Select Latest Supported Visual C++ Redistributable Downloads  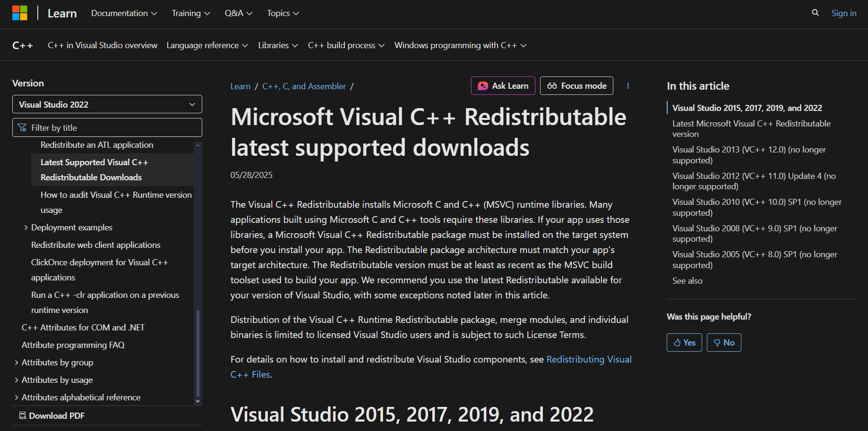112,170
